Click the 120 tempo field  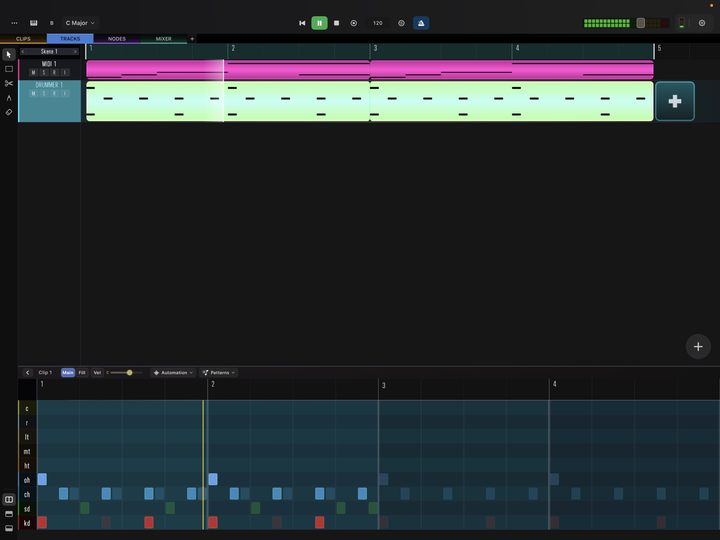pyautogui.click(x=378, y=23)
